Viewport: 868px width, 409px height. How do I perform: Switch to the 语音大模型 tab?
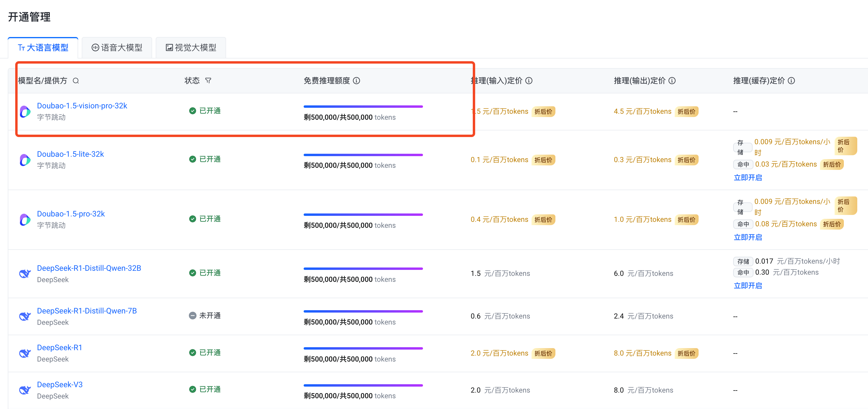(x=117, y=47)
